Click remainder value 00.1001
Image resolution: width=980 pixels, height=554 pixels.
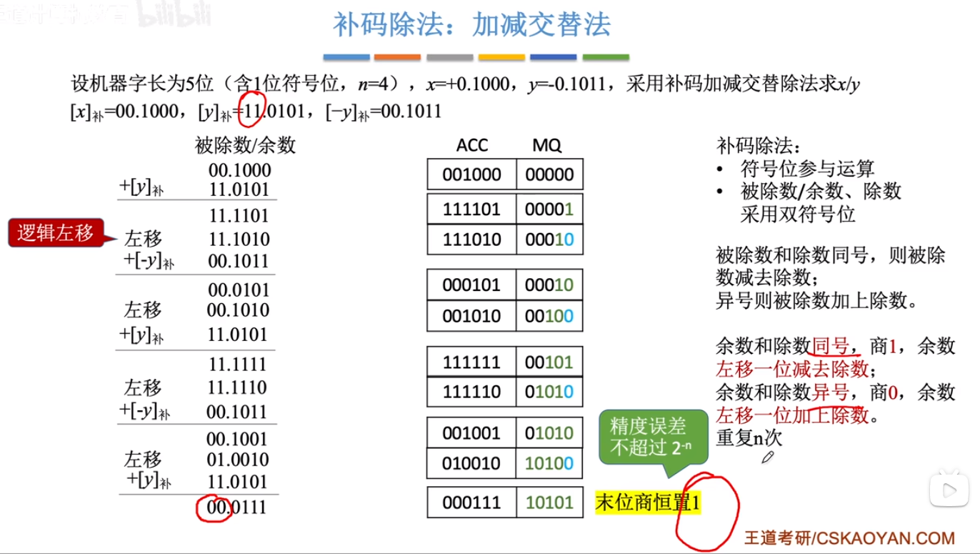[x=239, y=437]
